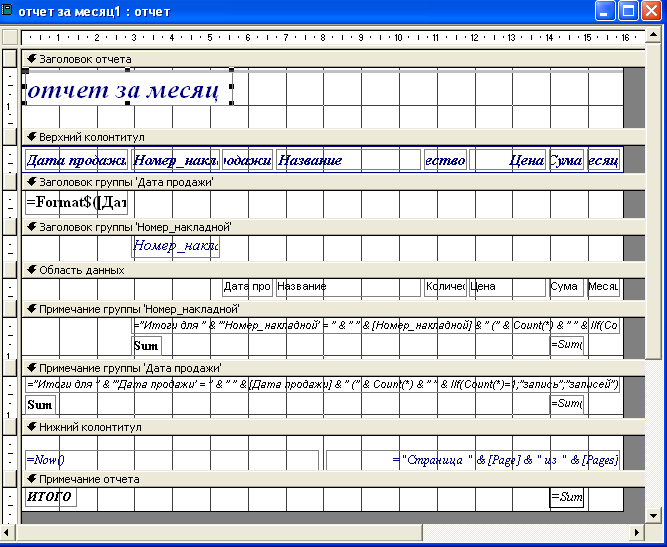Select the 'Дата про' field in detail section

(248, 287)
